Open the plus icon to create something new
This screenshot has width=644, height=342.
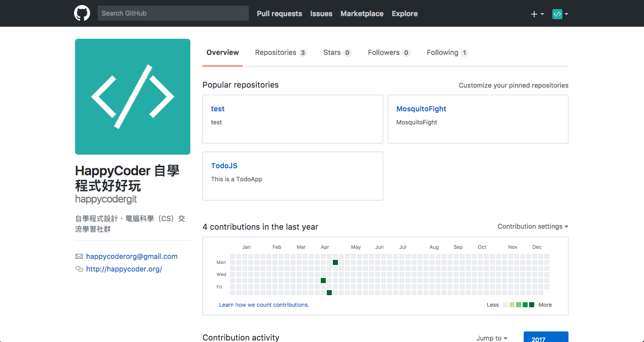click(x=534, y=14)
